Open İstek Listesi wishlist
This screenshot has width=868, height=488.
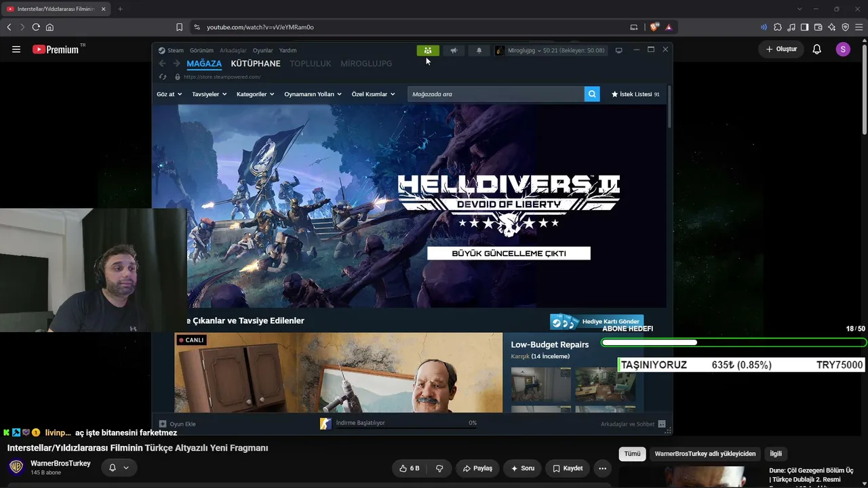[x=635, y=94]
